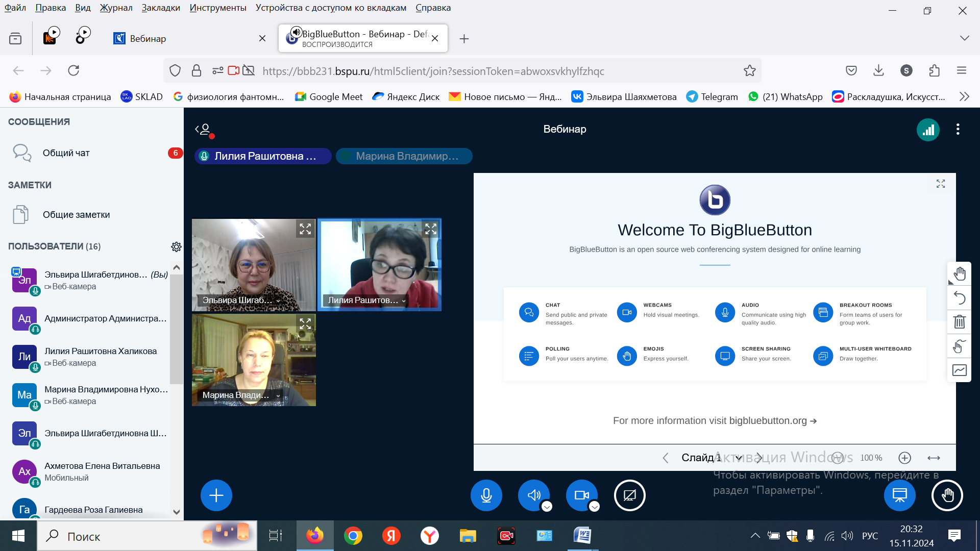Viewport: 980px width, 551px height.
Task: Open the slide selector dropdown
Action: click(x=712, y=458)
